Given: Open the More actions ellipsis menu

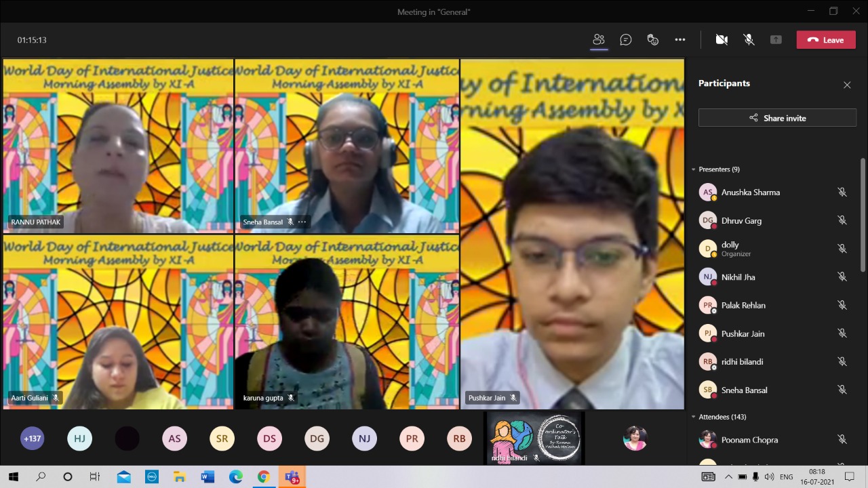Looking at the screenshot, I should [x=679, y=40].
